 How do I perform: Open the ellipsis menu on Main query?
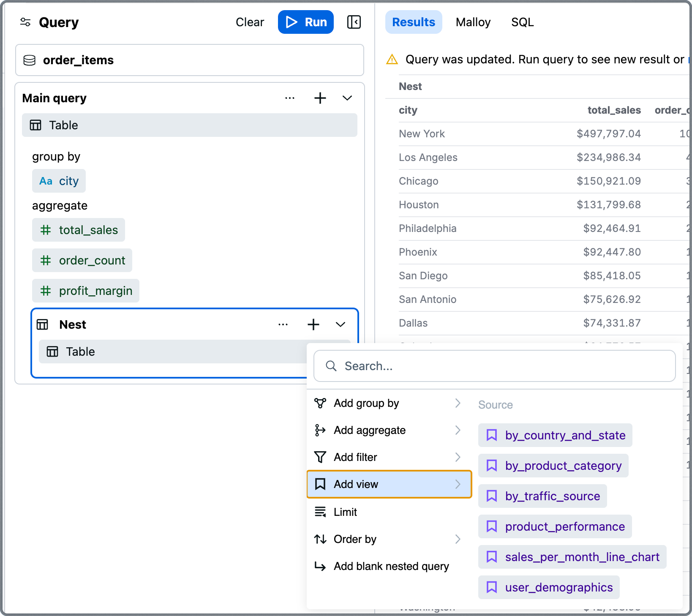coord(289,98)
